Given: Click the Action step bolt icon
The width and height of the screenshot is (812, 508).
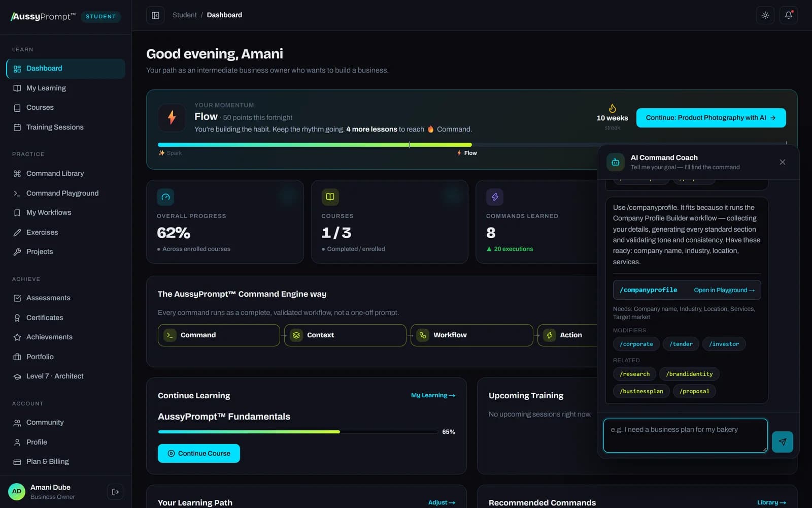Looking at the screenshot, I should click(550, 335).
